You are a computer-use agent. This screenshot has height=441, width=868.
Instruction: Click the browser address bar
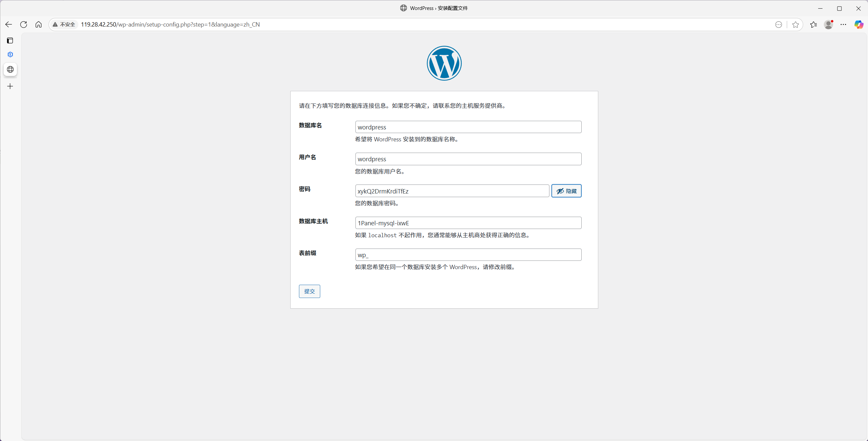click(236, 24)
